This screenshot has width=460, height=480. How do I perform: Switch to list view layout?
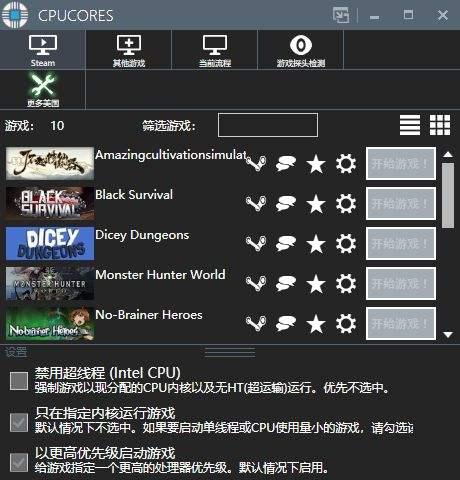pos(410,125)
